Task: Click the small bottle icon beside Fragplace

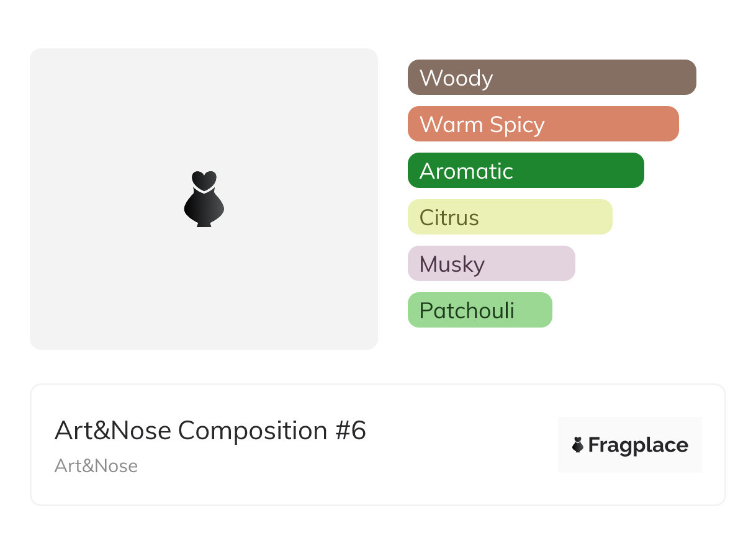Action: tap(578, 445)
